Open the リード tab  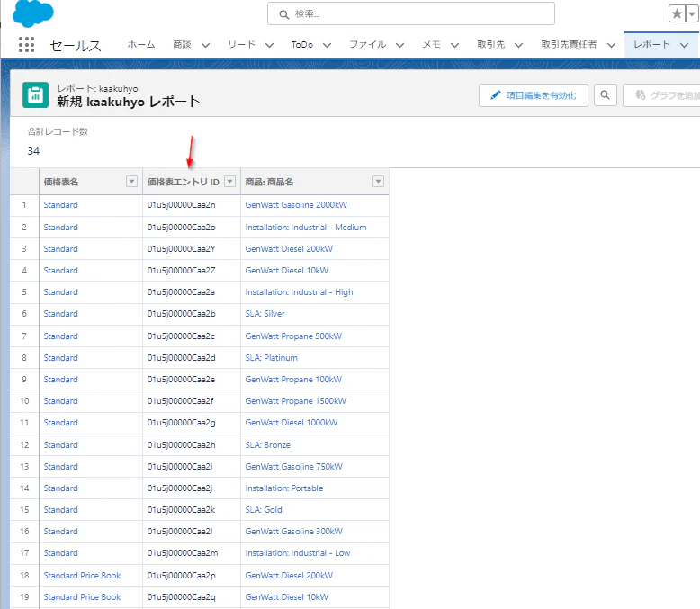(241, 45)
